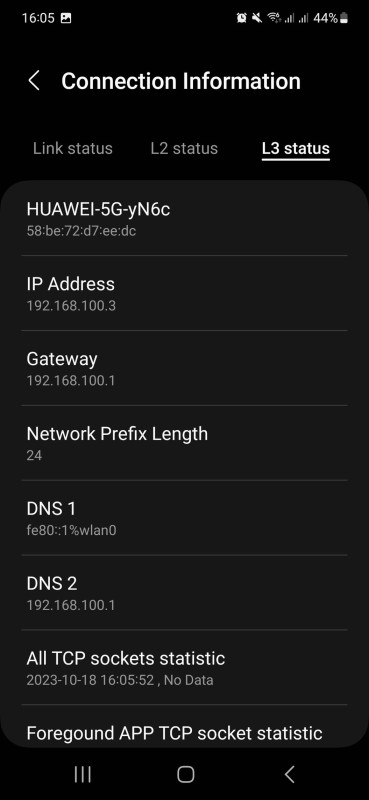
Task: Tap the battery icon showing 44%
Action: (344, 18)
